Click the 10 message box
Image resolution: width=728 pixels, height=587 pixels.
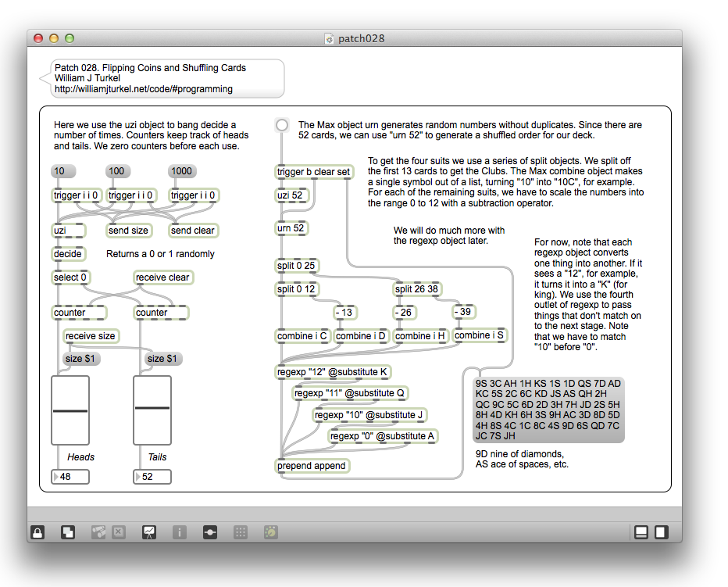(59, 171)
